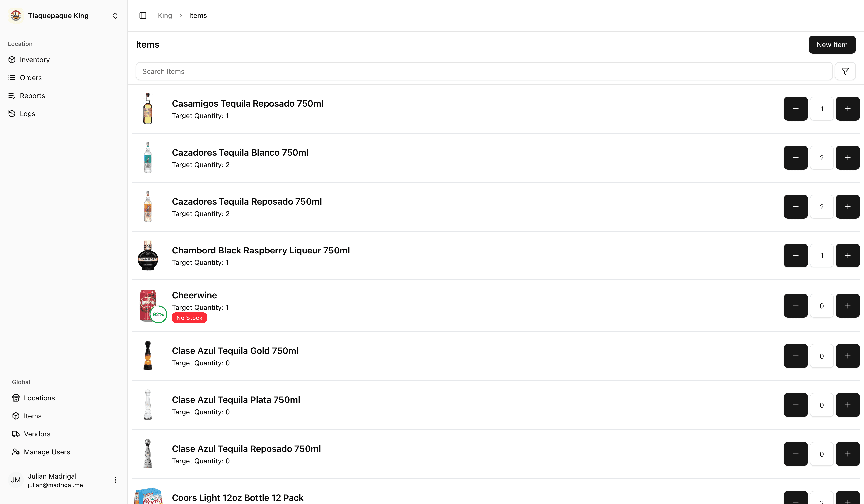Click the Tlaquepaque King logo

click(x=16, y=16)
